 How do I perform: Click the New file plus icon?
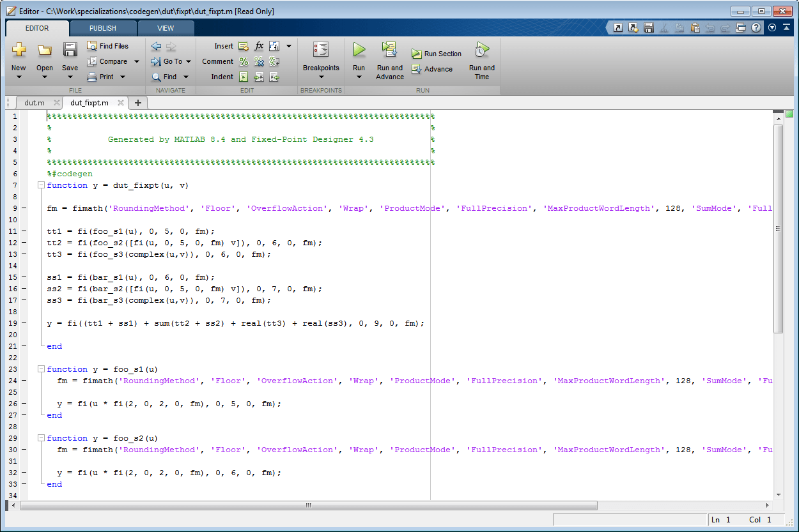19,50
